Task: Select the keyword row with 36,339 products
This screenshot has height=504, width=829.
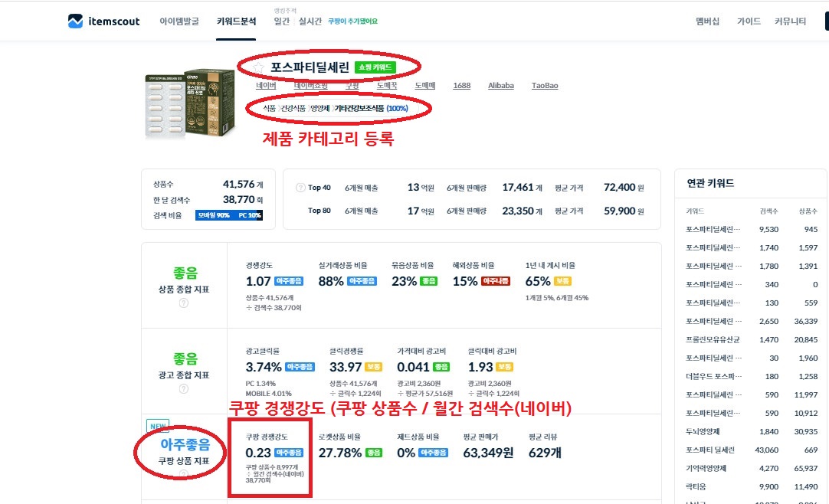Action: tap(752, 321)
